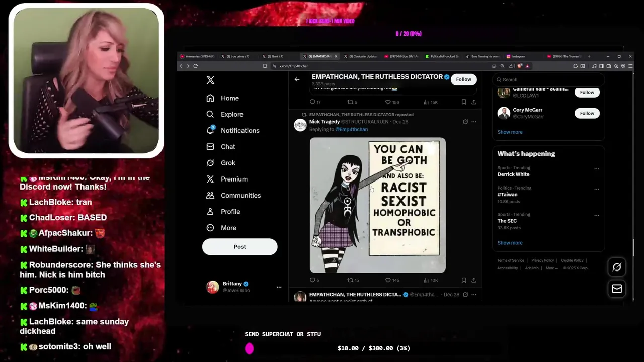Open The SEC trending topic
The width and height of the screenshot is (644, 362).
507,221
